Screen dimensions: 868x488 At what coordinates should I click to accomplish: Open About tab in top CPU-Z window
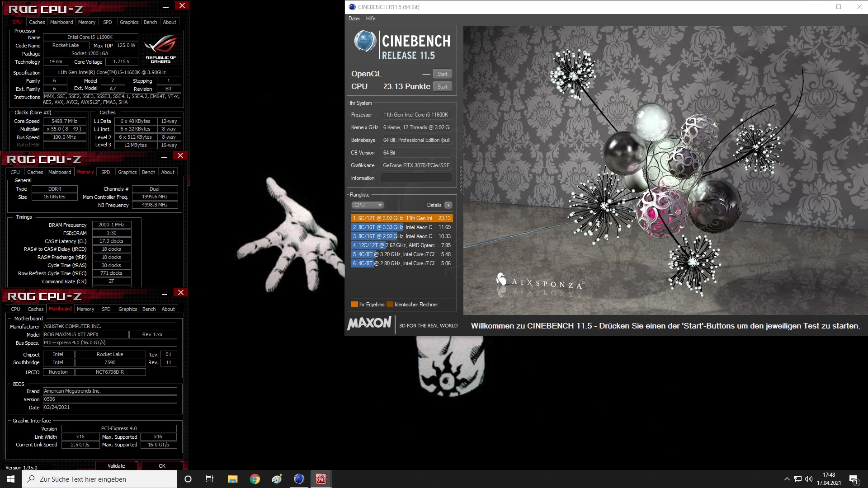[x=170, y=22]
